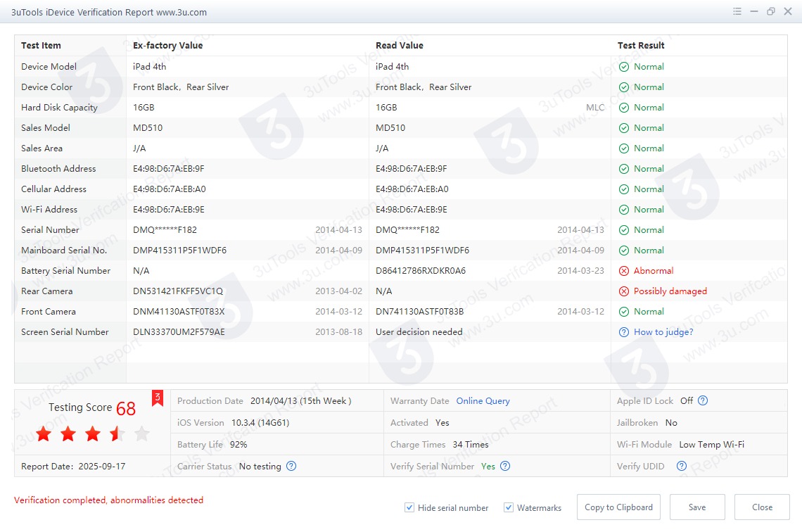Click the red verification completed status message
The image size is (802, 532).
pos(108,500)
